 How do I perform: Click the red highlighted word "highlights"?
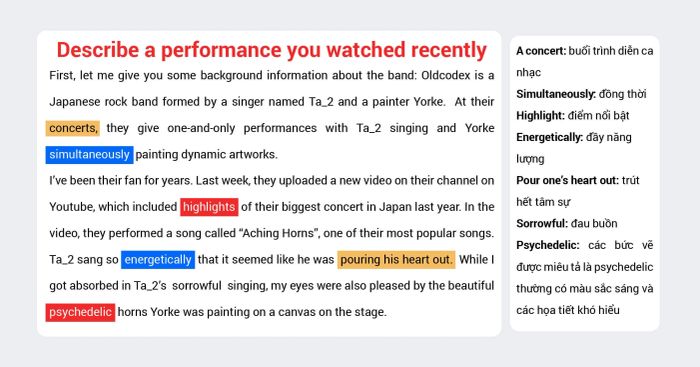209,207
